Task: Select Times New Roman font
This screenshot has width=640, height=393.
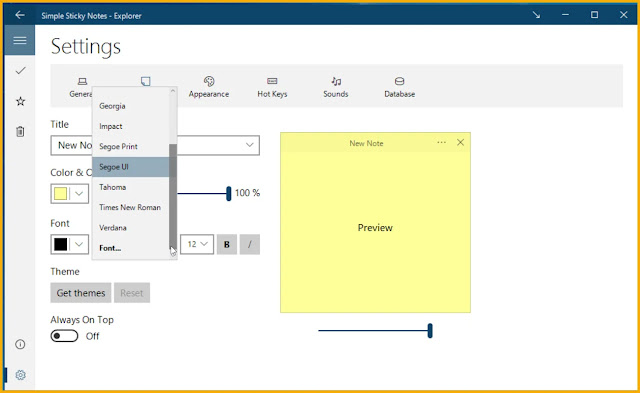Action: pyautogui.click(x=131, y=207)
